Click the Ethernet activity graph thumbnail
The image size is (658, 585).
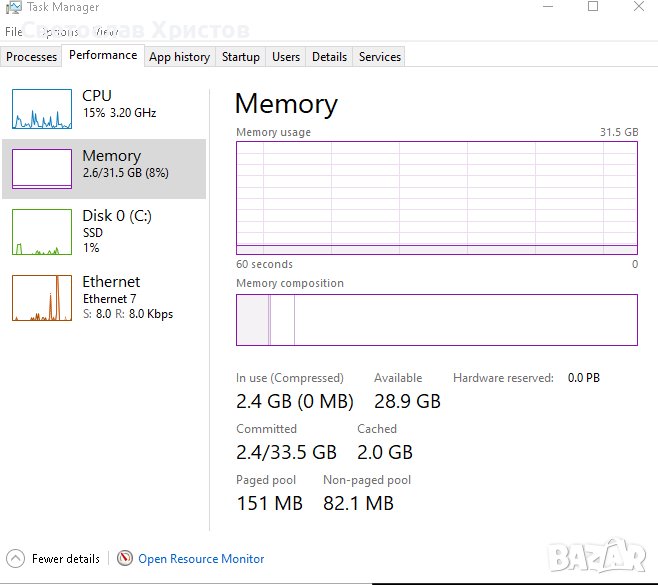click(42, 297)
